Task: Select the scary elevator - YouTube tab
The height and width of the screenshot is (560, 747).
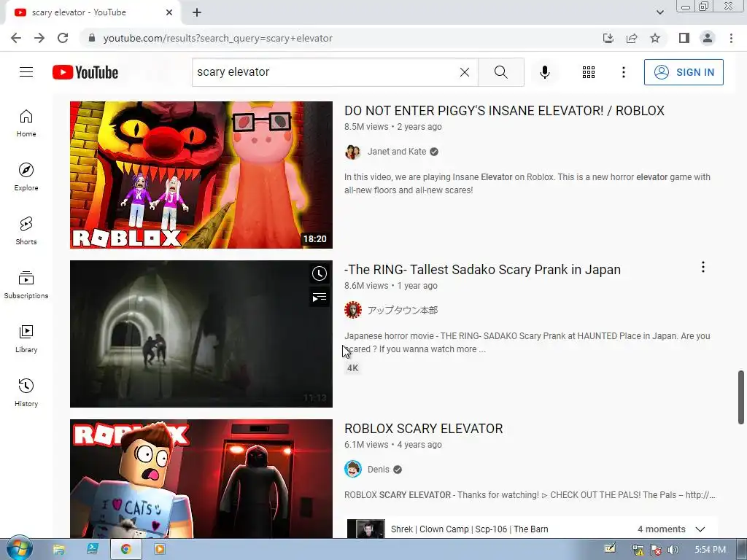Action: point(93,13)
